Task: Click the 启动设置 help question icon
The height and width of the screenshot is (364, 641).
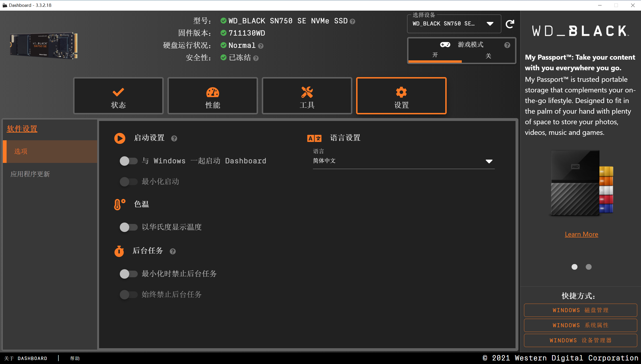Action: pyautogui.click(x=174, y=138)
